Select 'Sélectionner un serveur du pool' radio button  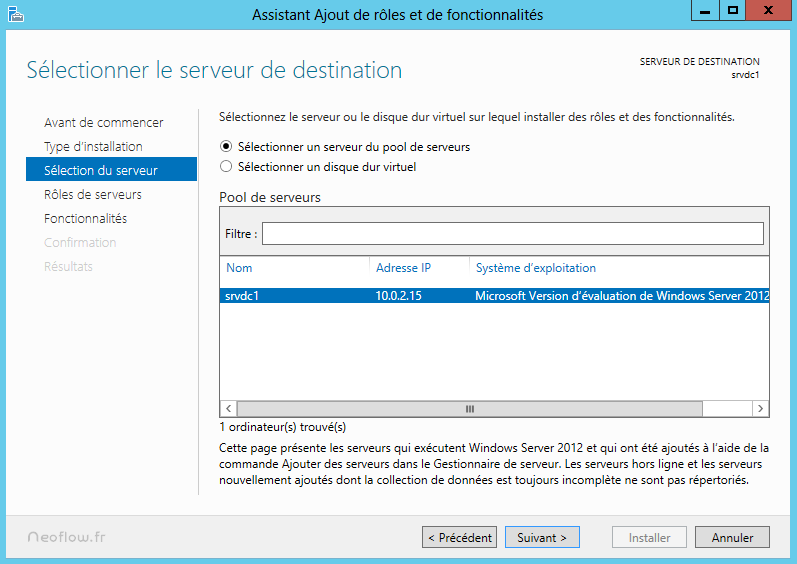pos(226,147)
